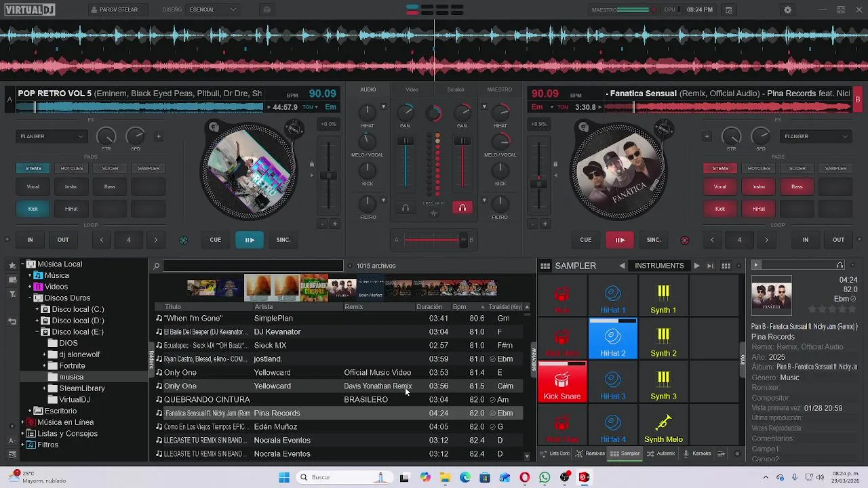Play or pause deck A
Viewport: 868px width, 488px height.
250,239
